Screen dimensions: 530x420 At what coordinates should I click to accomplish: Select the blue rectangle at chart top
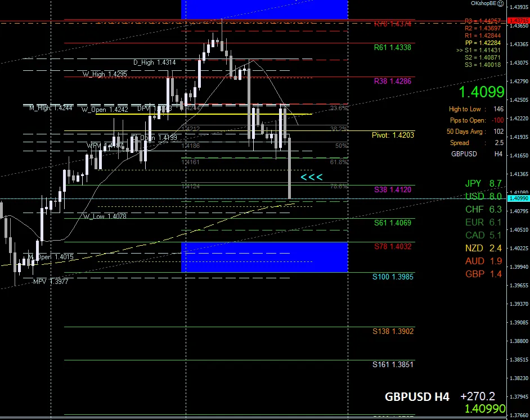264,10
